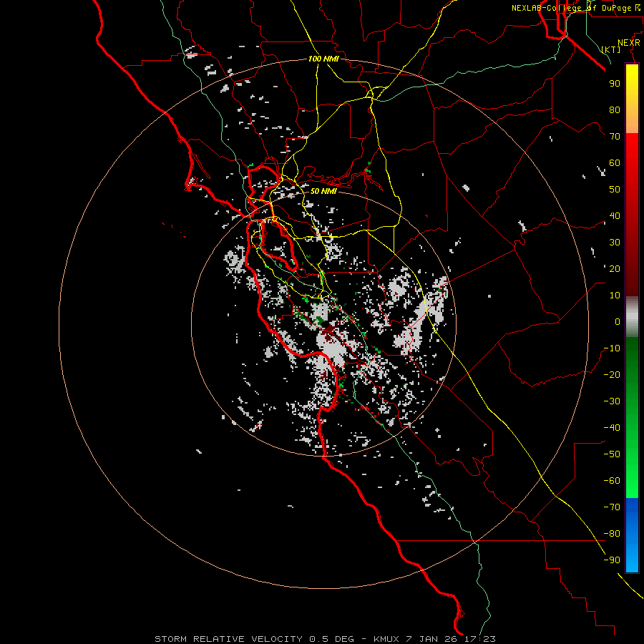Click the "50 NMI" range ring label
Screen dimensions: 644x644
(x=323, y=191)
